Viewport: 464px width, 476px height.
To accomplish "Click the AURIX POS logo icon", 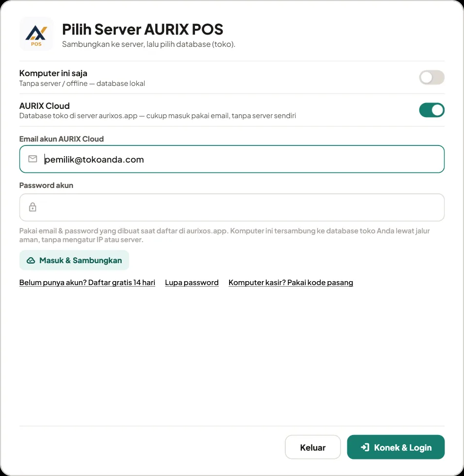I will (36, 34).
